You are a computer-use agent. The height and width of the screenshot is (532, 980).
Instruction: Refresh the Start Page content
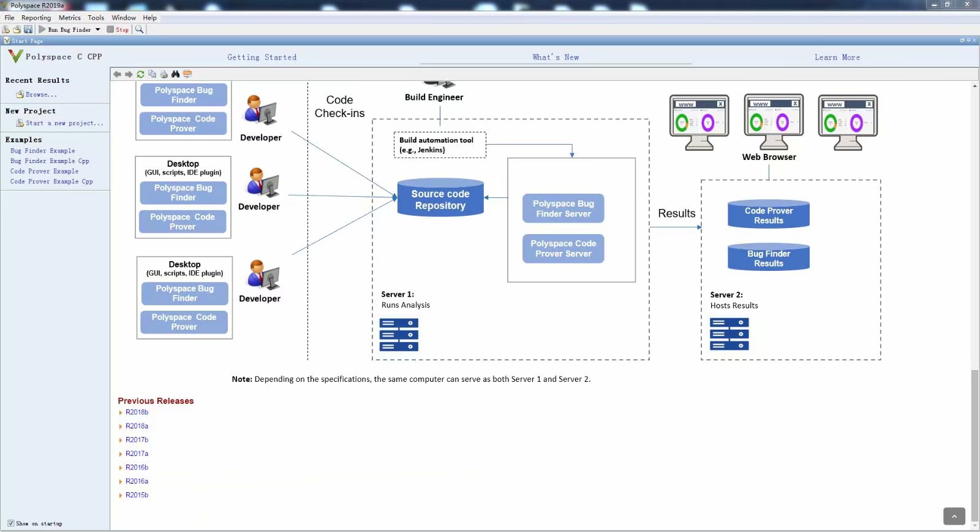tap(140, 74)
